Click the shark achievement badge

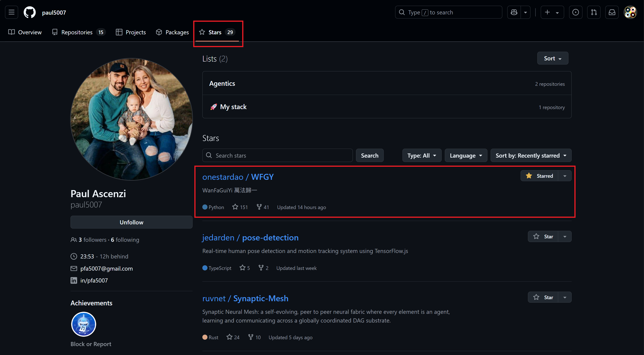[x=84, y=324]
